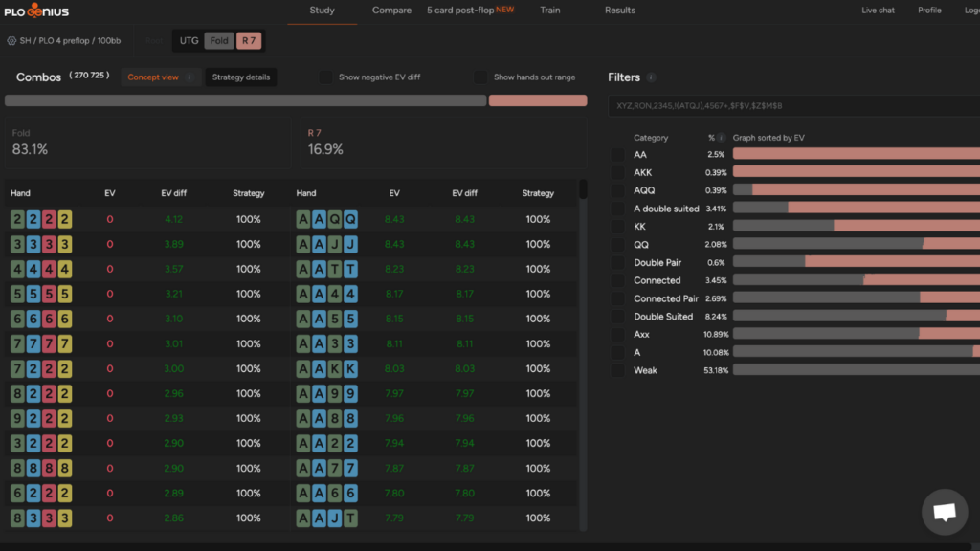Check the A double suited category filter
The width and height of the screenshot is (980, 551).
point(617,209)
